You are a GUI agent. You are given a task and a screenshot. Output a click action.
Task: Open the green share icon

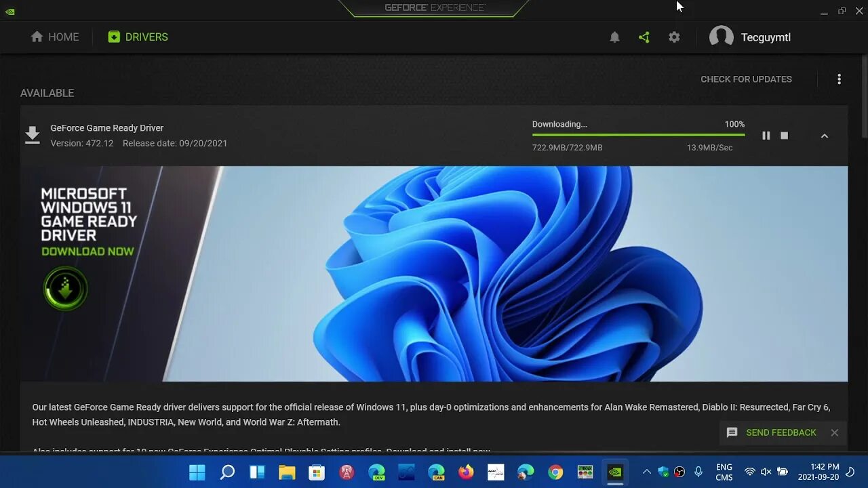(644, 37)
